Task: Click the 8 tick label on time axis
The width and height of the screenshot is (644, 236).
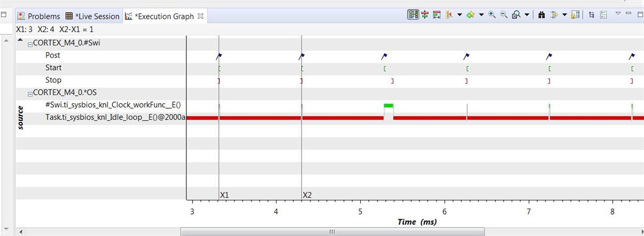Action: (x=613, y=211)
